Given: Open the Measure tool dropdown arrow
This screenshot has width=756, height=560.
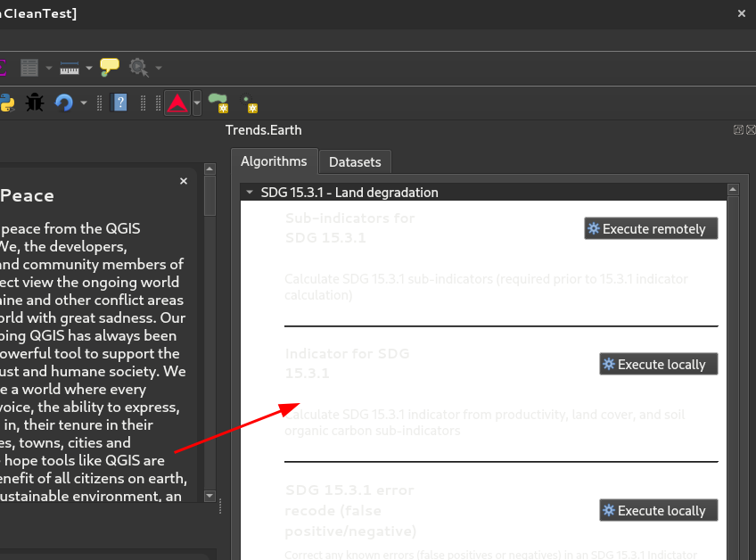Looking at the screenshot, I should pyautogui.click(x=89, y=68).
